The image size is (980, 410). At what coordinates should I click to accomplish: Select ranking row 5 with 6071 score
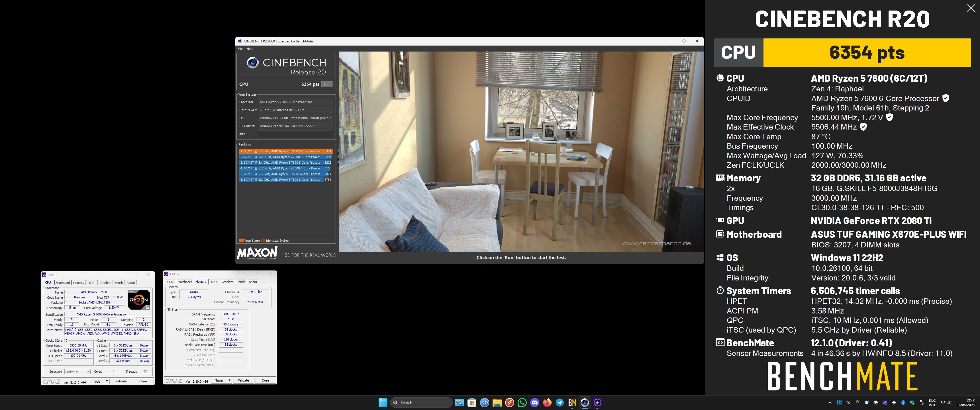tap(286, 174)
